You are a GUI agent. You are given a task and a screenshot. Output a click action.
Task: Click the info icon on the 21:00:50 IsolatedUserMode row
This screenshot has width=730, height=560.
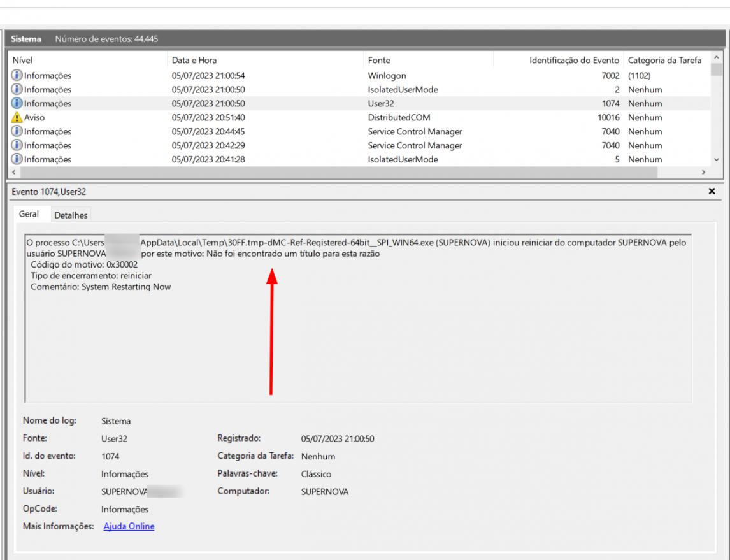coord(17,90)
